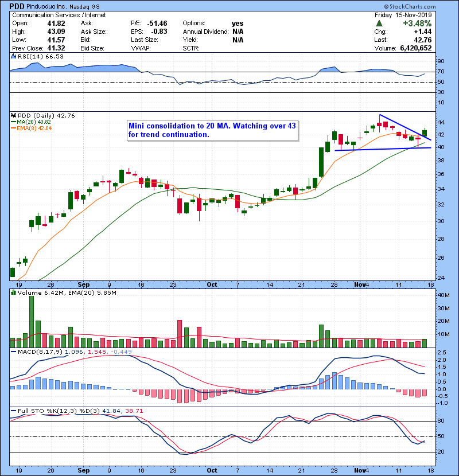Image resolution: width=459 pixels, height=476 pixels.
Task: Click the orange EMA(8) legend line marker
Action: click(x=13, y=128)
